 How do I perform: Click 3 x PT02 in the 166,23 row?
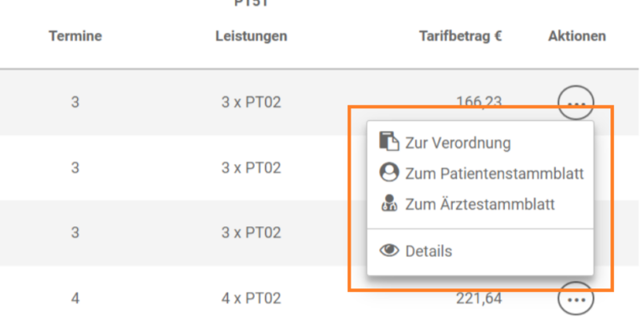(252, 101)
